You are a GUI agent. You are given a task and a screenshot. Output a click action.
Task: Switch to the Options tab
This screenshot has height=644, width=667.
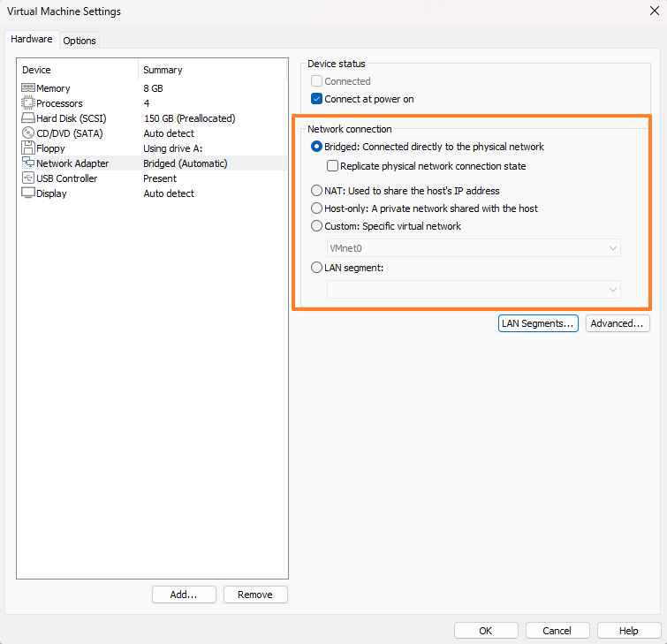coord(80,41)
